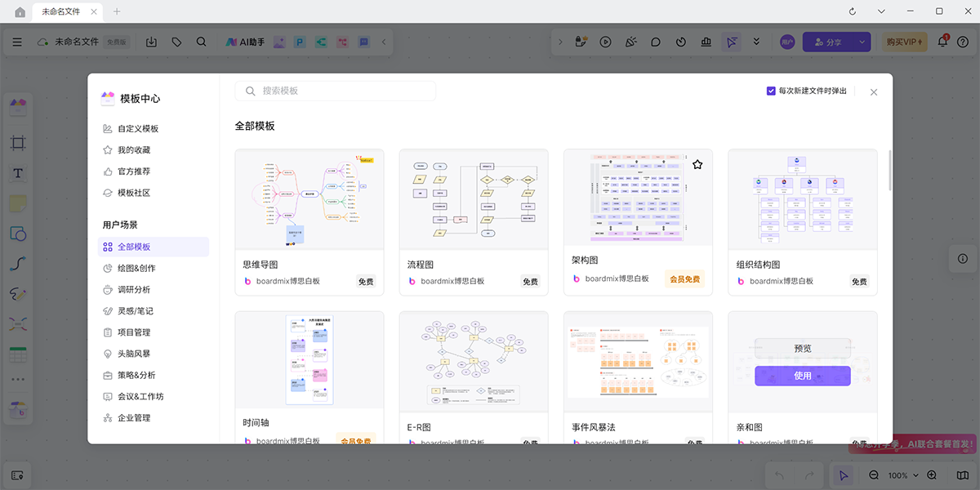Click 使用 button on the 亲和图 template
The height and width of the screenshot is (490, 980).
(802, 376)
